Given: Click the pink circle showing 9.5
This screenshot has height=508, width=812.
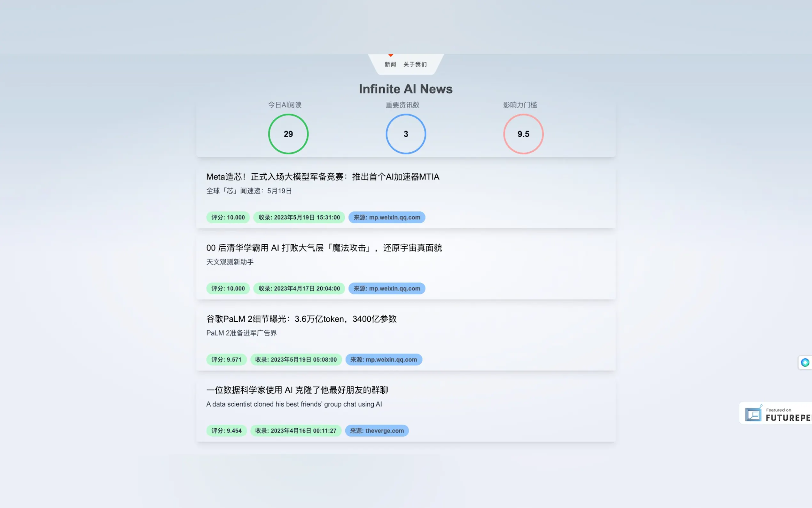Looking at the screenshot, I should pos(523,134).
